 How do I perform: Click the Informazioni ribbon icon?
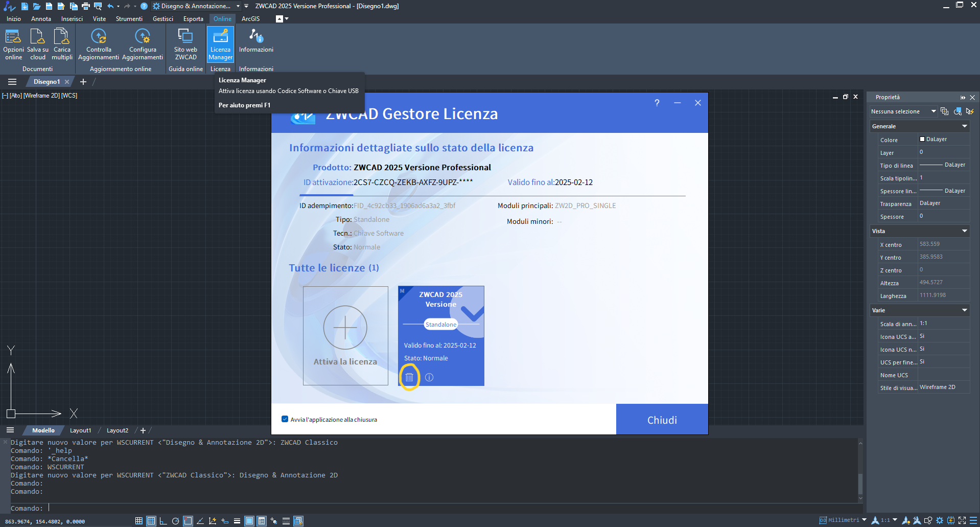coord(256,41)
